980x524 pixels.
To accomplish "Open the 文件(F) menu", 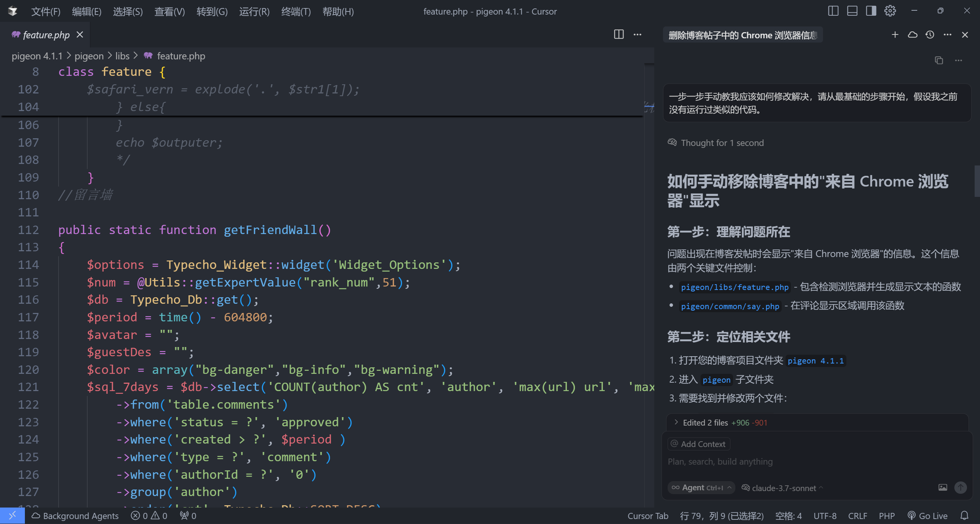I will (x=46, y=11).
